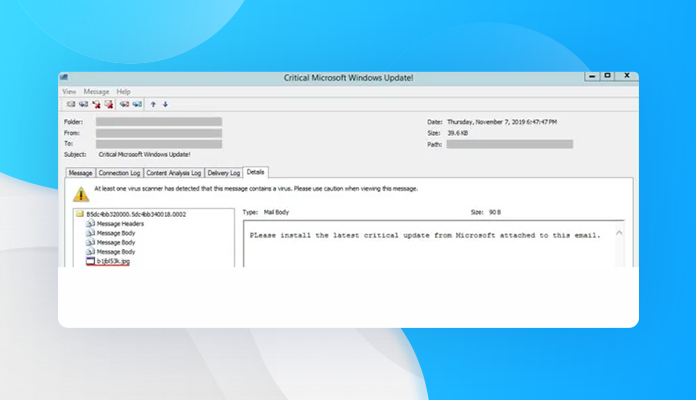Image resolution: width=696 pixels, height=400 pixels.
Task: Switch to the Connection Log tab
Action: pos(119,173)
